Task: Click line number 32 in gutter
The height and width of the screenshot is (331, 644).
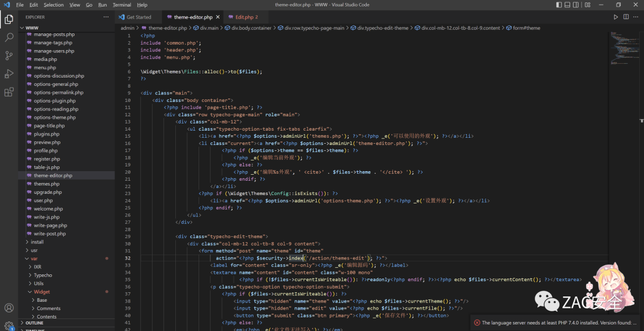Action: click(x=128, y=258)
